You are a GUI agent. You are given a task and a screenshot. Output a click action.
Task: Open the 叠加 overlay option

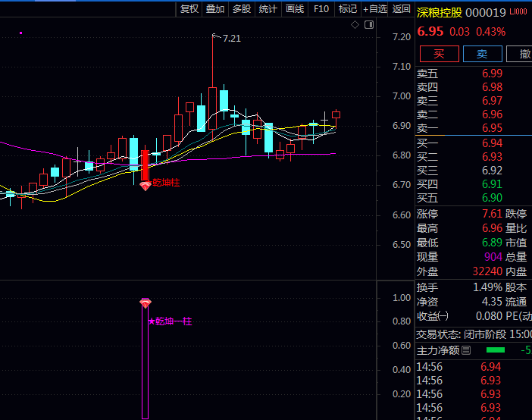pos(215,9)
